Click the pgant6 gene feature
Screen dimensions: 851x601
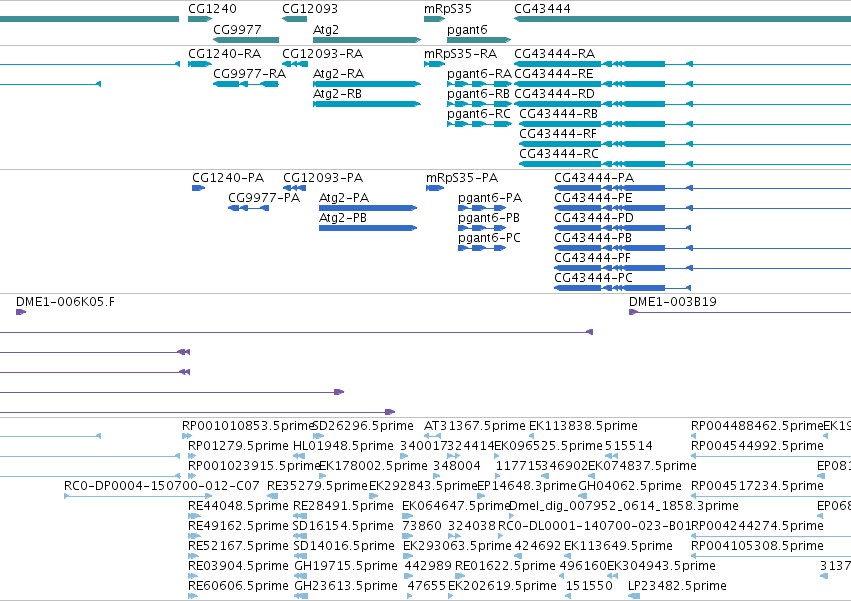(x=479, y=40)
